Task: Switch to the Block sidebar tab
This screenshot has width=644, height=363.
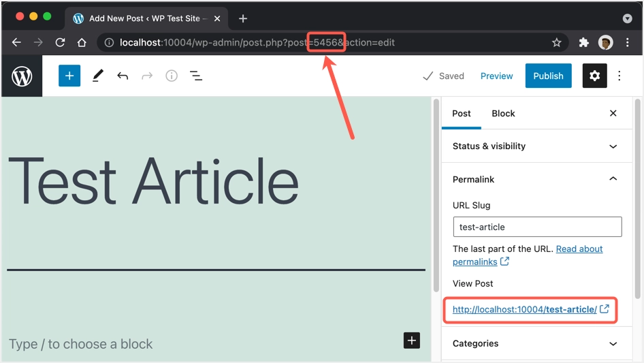Action: (x=503, y=114)
